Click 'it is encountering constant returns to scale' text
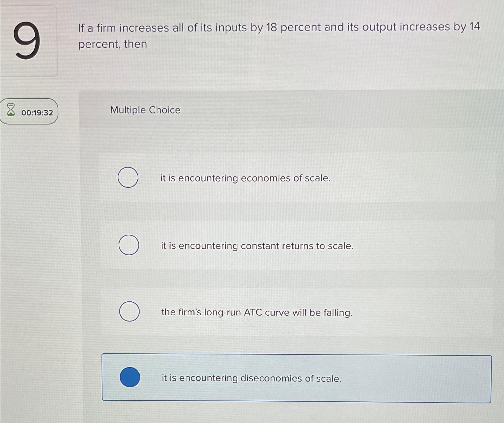Viewport: 504px width, 423px height. (x=257, y=246)
